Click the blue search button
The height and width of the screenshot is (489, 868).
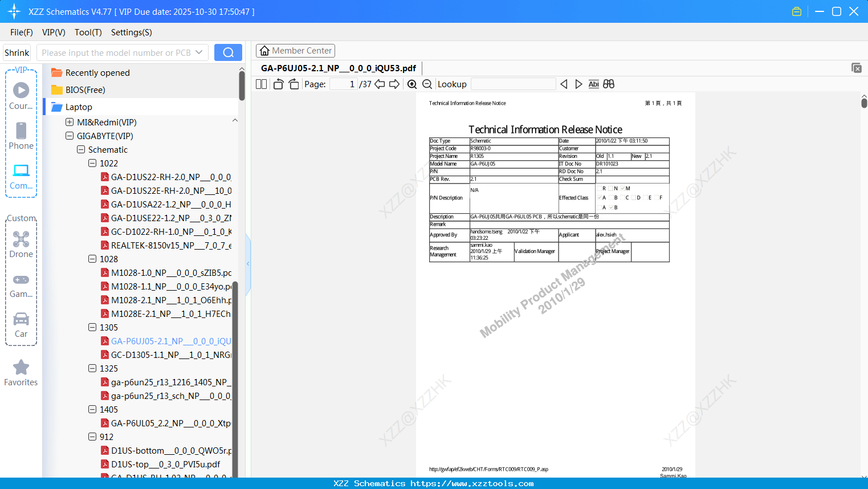tap(228, 52)
